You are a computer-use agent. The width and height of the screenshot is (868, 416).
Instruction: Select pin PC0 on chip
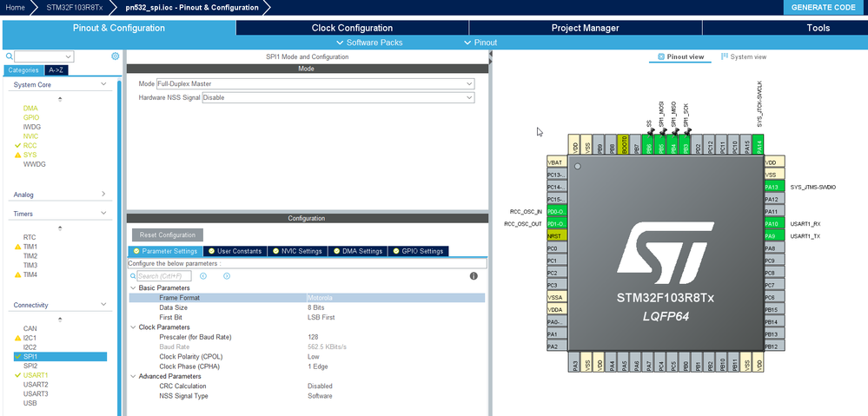pos(557,248)
